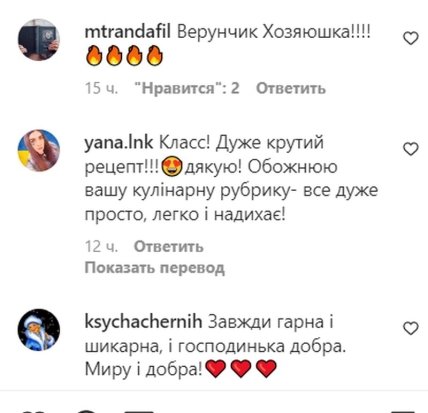The width and height of the screenshot is (428, 413).
Task: Select the Класс! Дуже крутий рецепт comment text
Action: [231, 179]
